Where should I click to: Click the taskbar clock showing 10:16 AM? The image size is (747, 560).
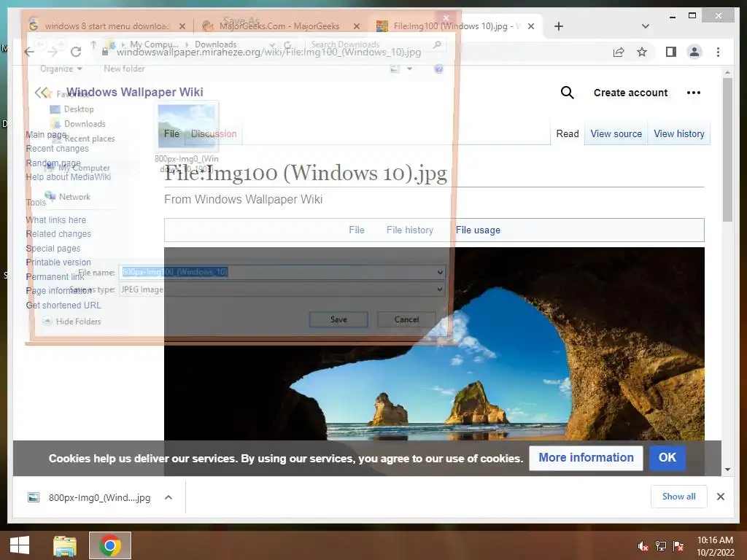[715, 546]
